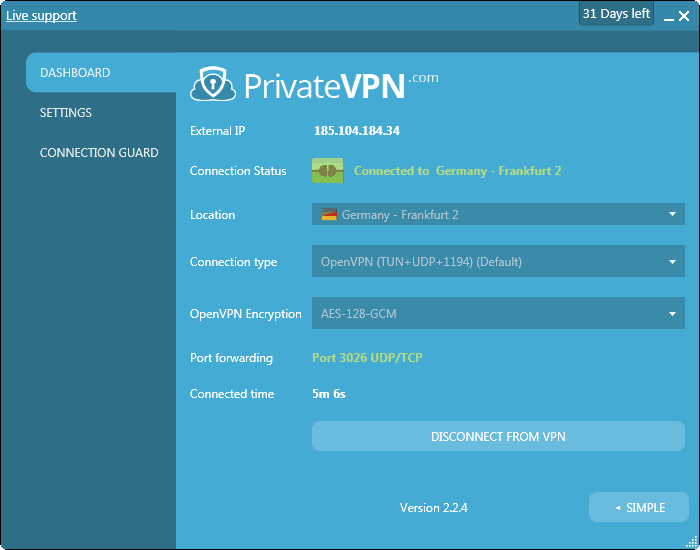This screenshot has width=700, height=550.
Task: Click the connected time value 5m 6s
Action: pyautogui.click(x=329, y=394)
